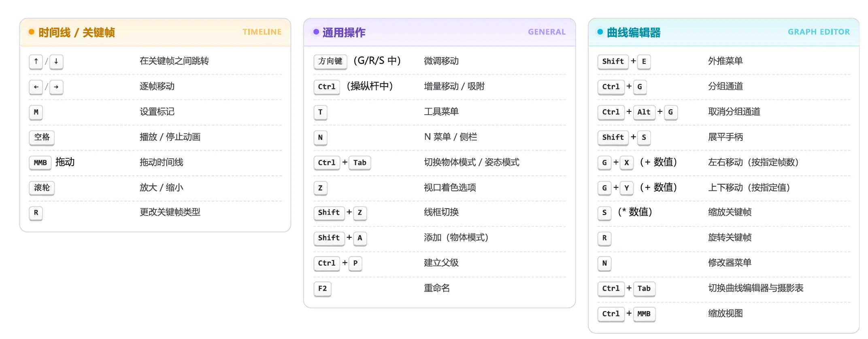Viewport: 868px width, 339px height.
Task: Click the text "视口着色选项"
Action: click(450, 188)
